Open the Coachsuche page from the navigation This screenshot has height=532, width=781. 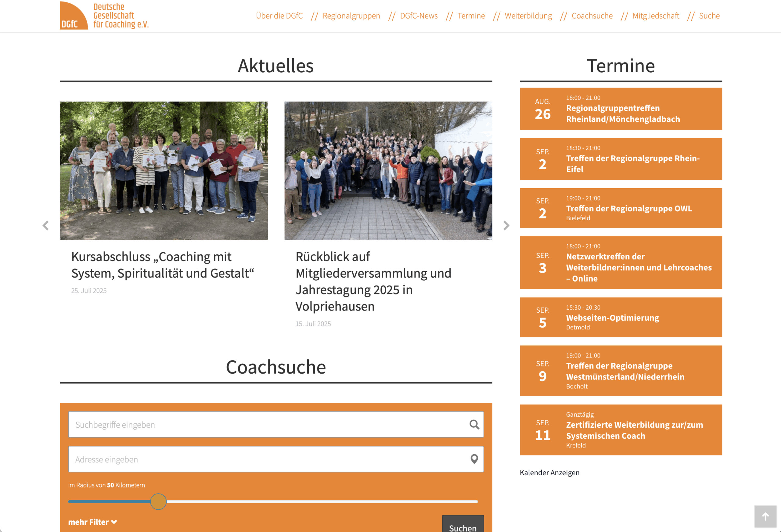592,16
